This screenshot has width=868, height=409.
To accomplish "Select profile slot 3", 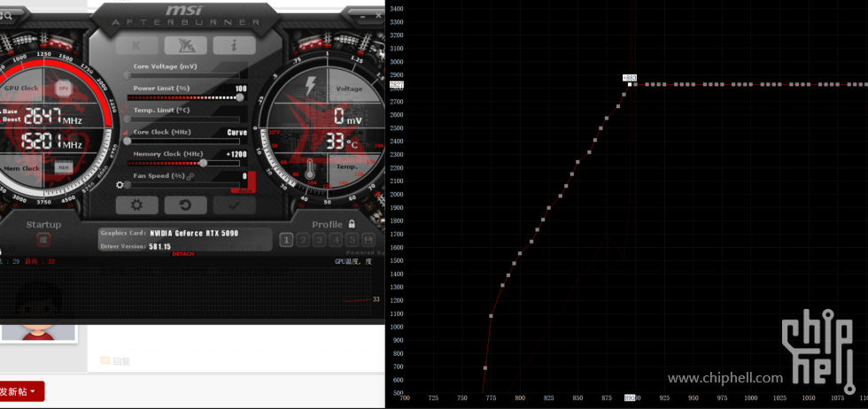I will [x=319, y=240].
